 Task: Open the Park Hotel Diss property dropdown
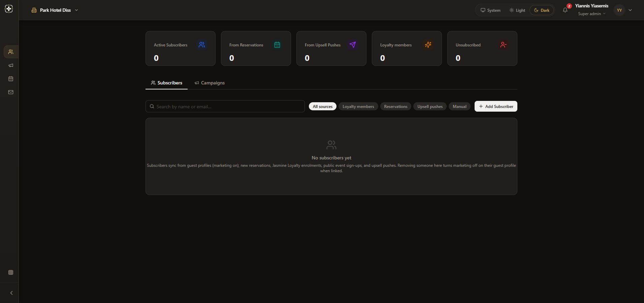tap(55, 10)
